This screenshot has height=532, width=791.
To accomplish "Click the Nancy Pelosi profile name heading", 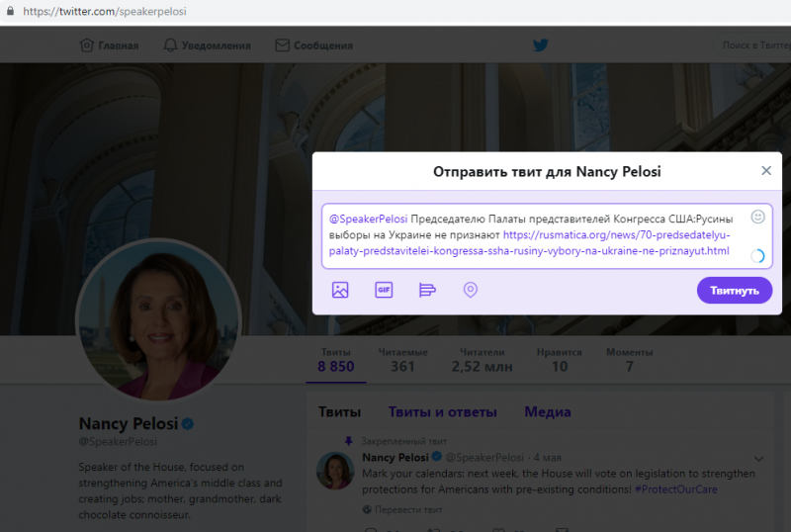I will (129, 423).
